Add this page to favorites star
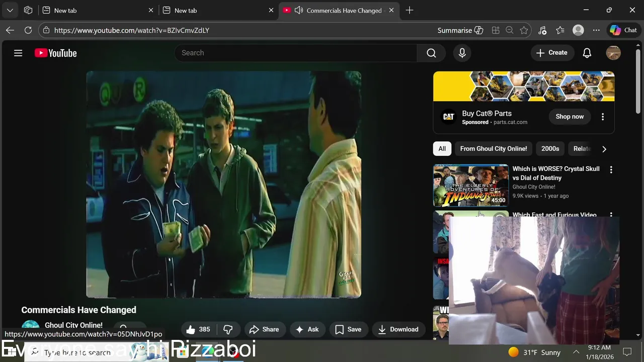Viewport: 644px width, 362px height. (524, 30)
